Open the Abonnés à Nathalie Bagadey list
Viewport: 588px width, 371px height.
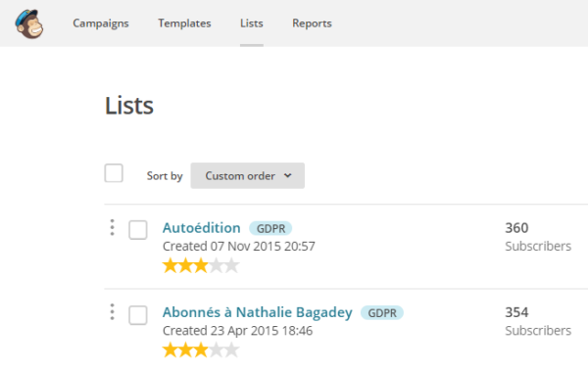257,312
